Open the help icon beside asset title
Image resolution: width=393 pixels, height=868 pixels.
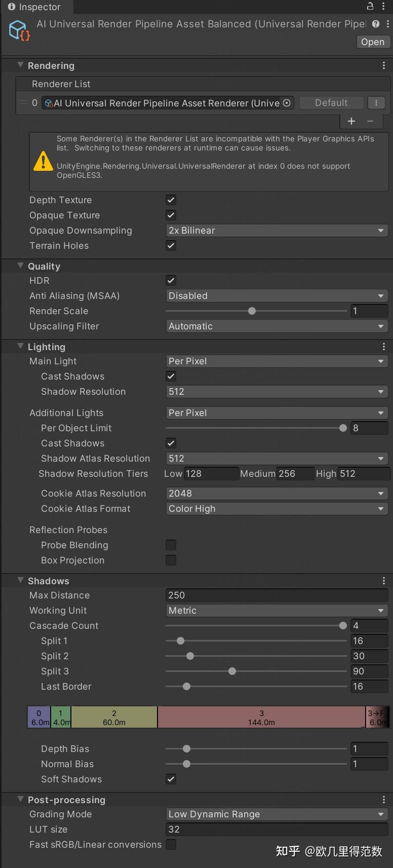(375, 24)
